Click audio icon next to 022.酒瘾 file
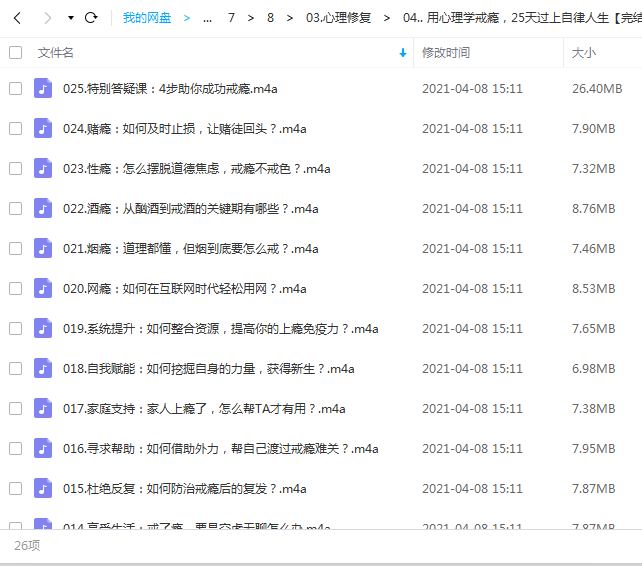The image size is (642, 566). click(43, 209)
